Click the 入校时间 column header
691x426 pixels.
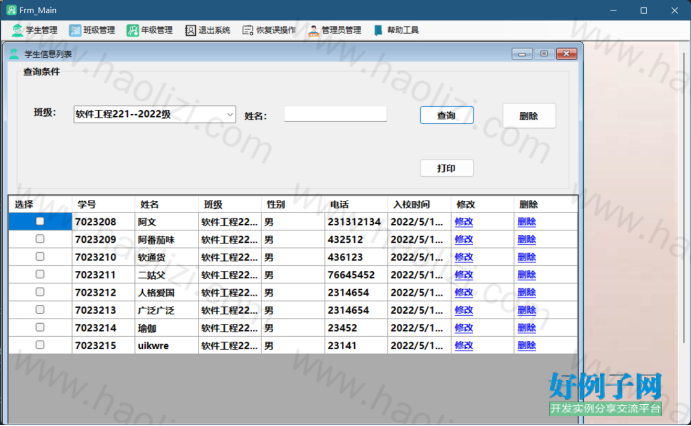click(420, 204)
